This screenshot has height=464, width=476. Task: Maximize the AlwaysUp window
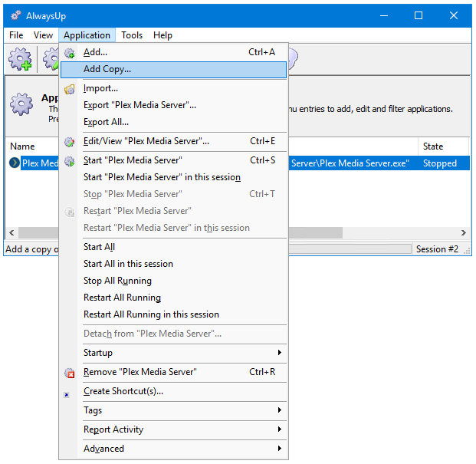point(419,15)
